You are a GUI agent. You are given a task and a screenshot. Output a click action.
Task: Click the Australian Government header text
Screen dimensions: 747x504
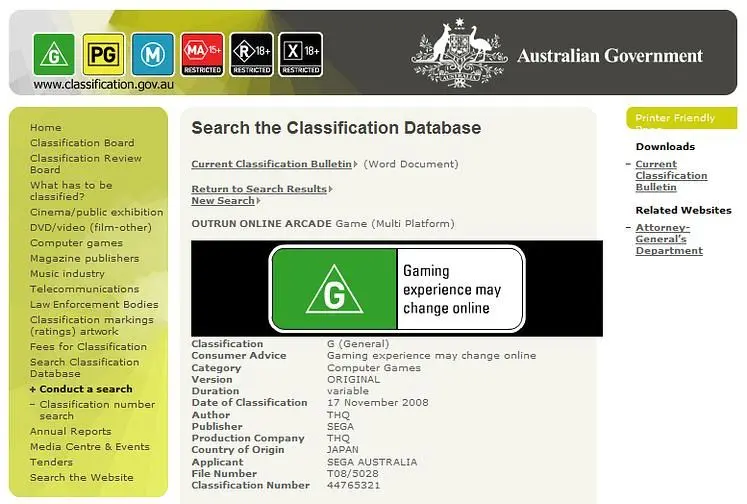610,56
